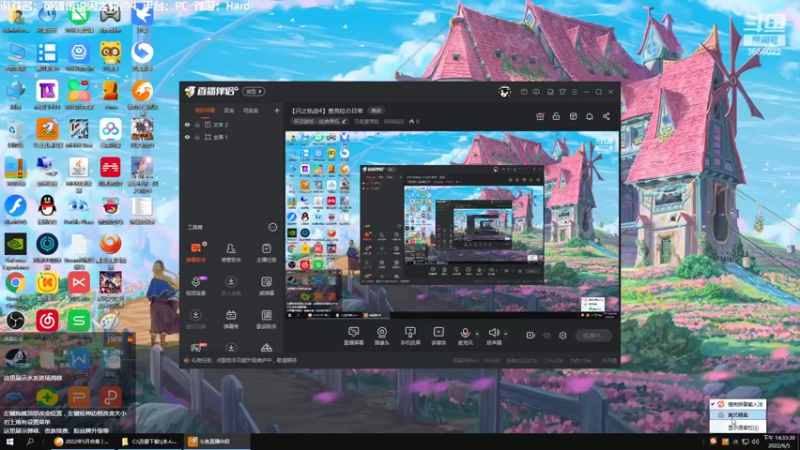Click the 麦克风 microphone icon
800x450 pixels.
465,333
